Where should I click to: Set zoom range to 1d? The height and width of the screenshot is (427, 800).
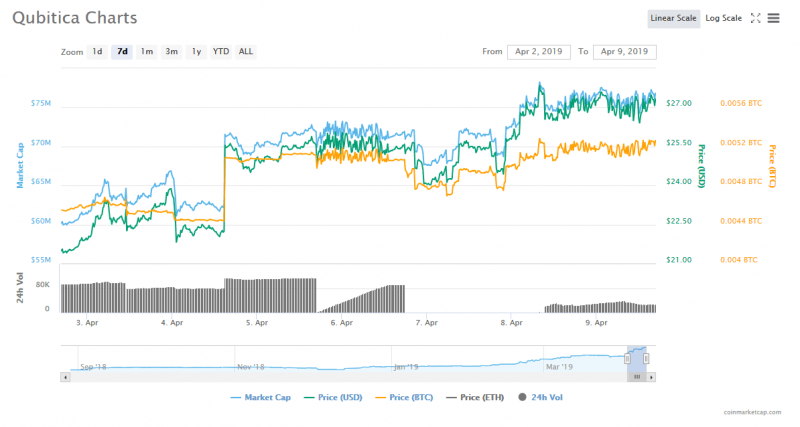click(97, 51)
